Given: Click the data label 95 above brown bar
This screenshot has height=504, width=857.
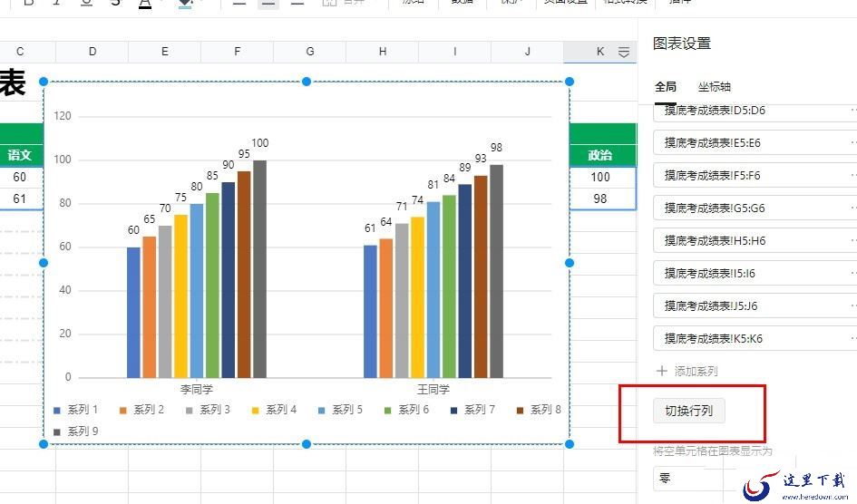Looking at the screenshot, I should [x=244, y=154].
